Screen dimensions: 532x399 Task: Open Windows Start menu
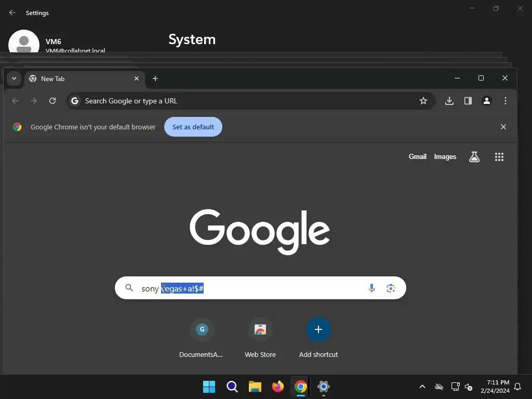(x=209, y=387)
